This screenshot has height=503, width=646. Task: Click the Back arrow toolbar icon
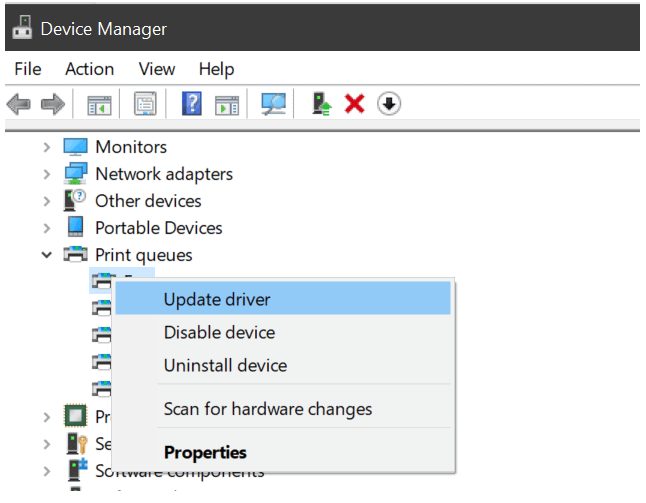[x=19, y=104]
